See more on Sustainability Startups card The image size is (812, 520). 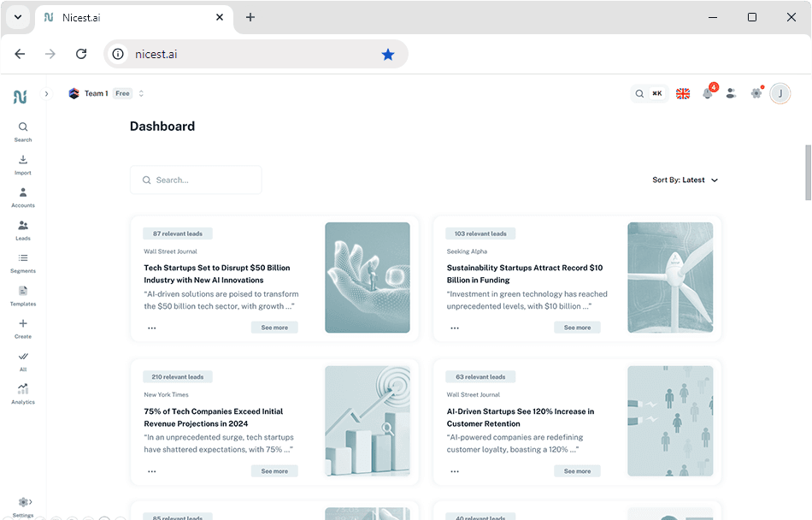[x=577, y=328]
